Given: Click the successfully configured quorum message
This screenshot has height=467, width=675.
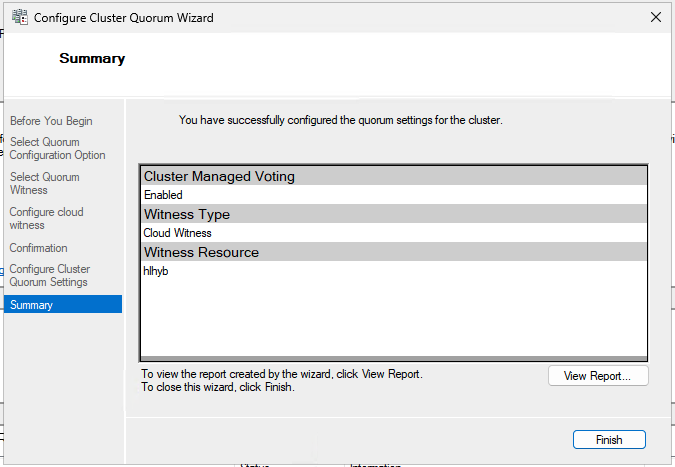Looking at the screenshot, I should coord(340,120).
